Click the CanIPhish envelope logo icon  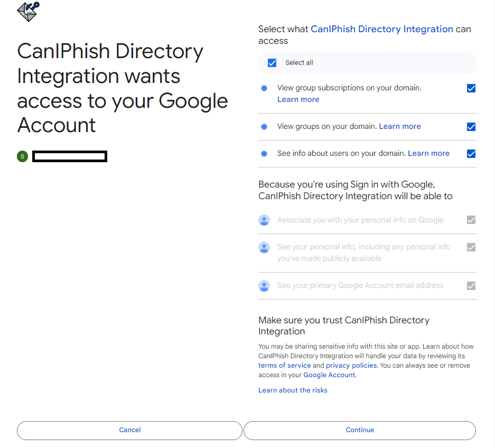pos(29,12)
